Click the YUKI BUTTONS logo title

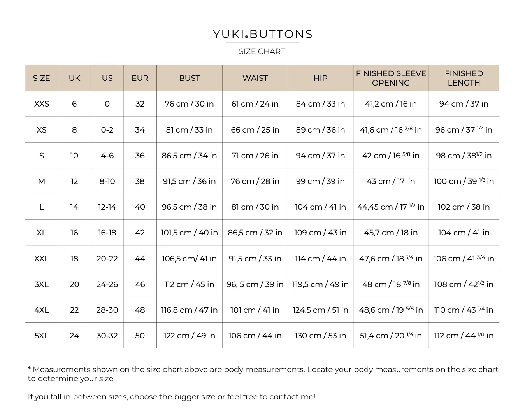tap(262, 34)
